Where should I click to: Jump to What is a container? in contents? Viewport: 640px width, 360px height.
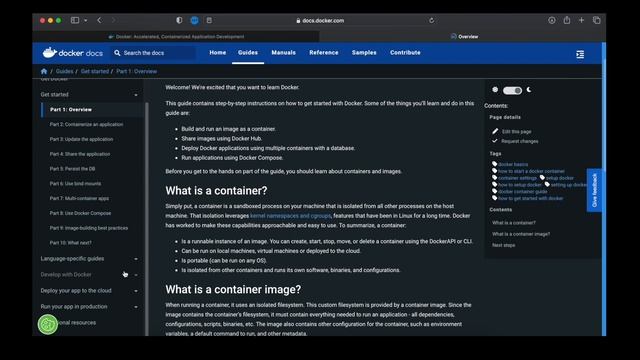(x=514, y=223)
